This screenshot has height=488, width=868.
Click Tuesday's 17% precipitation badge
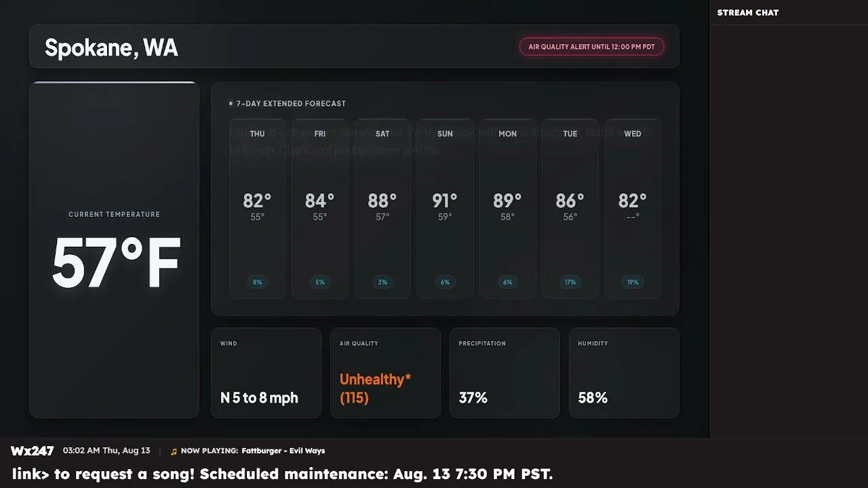tap(570, 282)
